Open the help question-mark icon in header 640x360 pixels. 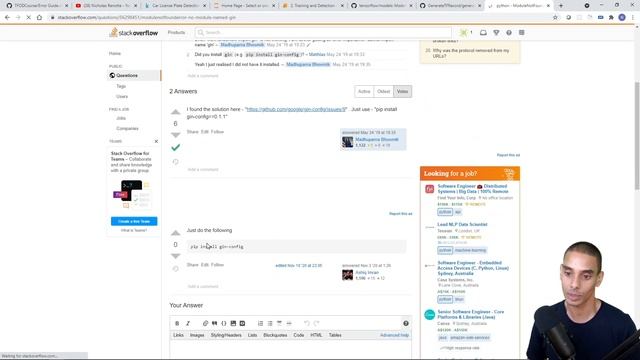(509, 33)
